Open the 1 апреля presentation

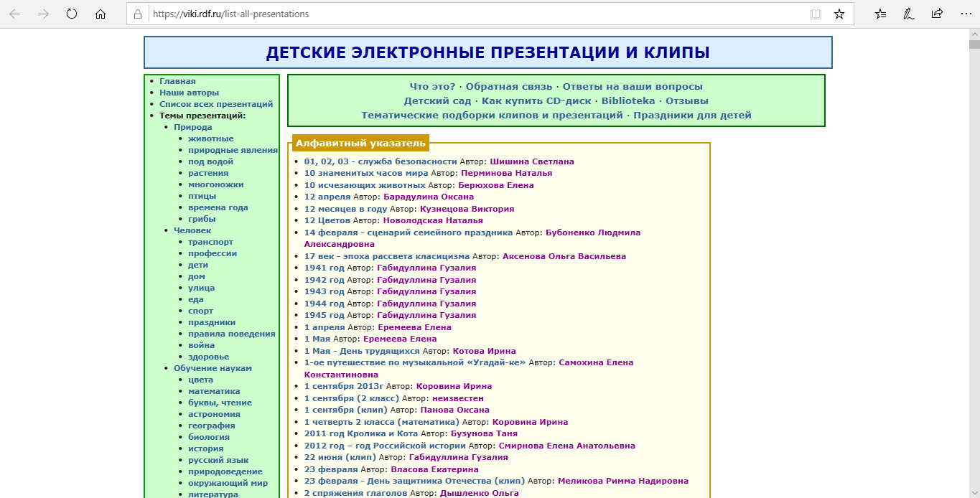click(x=325, y=327)
